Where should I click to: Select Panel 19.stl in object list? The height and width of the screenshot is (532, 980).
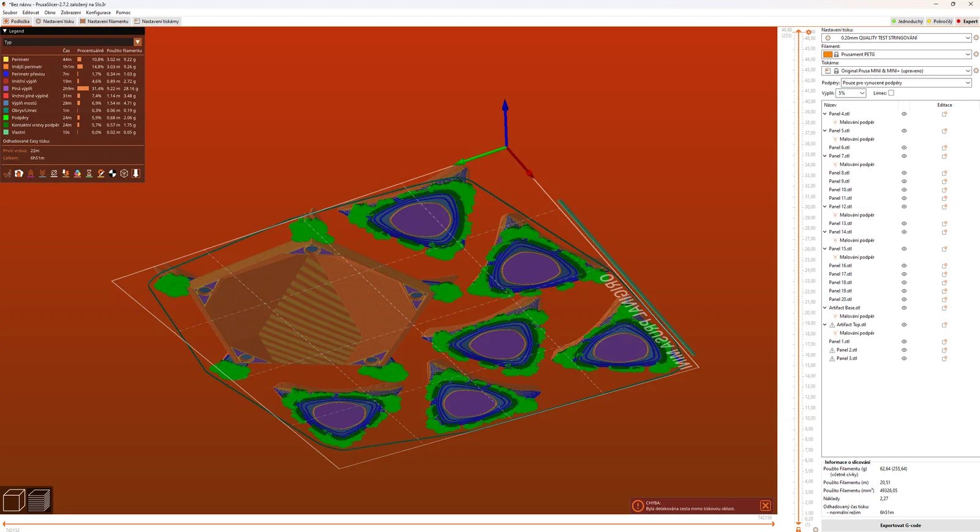(840, 291)
